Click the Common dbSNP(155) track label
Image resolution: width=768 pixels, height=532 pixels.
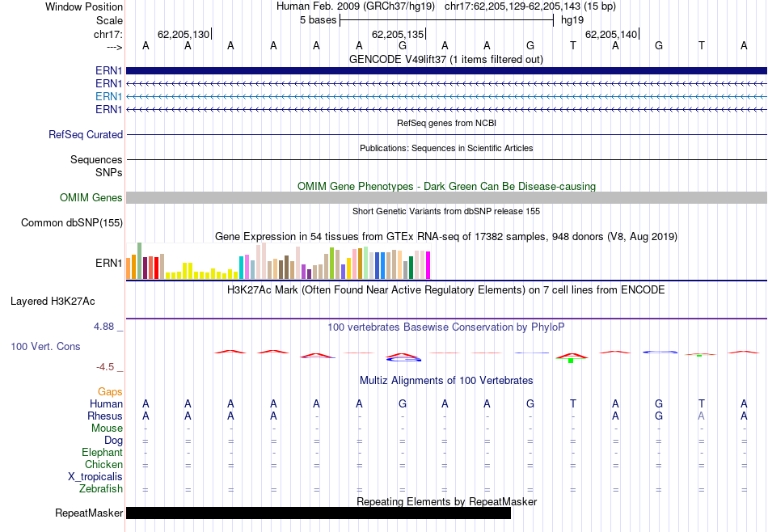pyautogui.click(x=72, y=222)
